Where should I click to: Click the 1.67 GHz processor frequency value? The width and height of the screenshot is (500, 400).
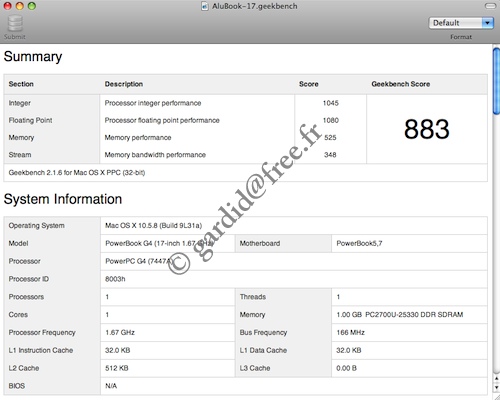coord(120,332)
